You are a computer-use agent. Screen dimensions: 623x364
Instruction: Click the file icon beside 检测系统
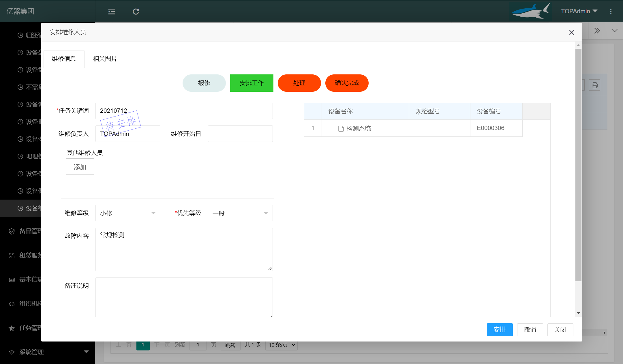pos(341,129)
